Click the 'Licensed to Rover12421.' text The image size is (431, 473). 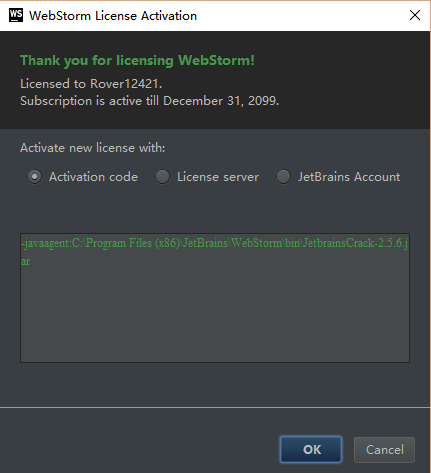[91, 84]
